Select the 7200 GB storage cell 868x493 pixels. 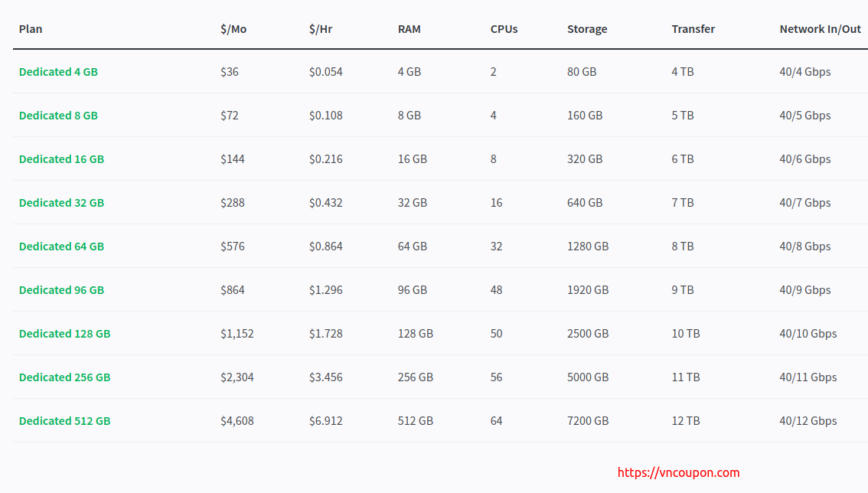point(588,421)
